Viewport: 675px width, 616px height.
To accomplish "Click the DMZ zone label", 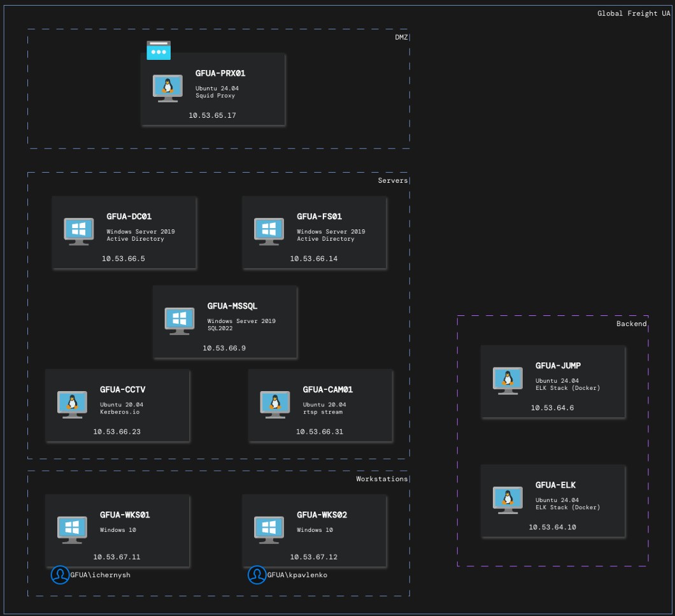I will (x=401, y=38).
